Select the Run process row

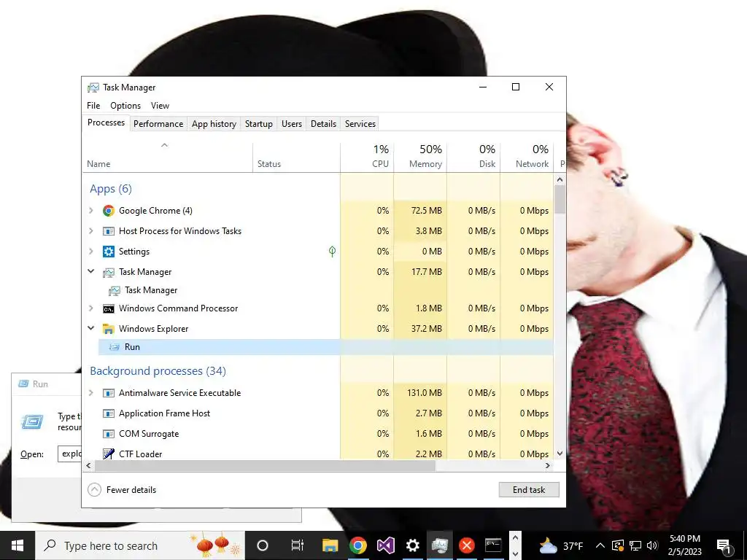[326, 347]
